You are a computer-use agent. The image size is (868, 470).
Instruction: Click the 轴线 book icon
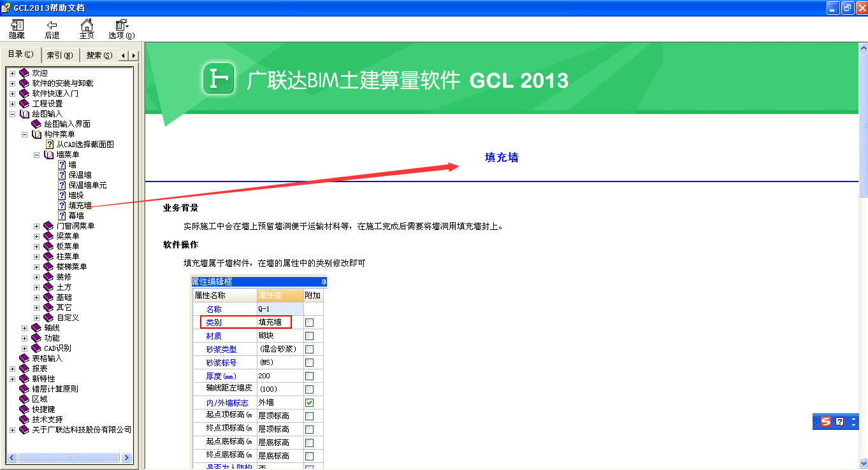click(36, 328)
